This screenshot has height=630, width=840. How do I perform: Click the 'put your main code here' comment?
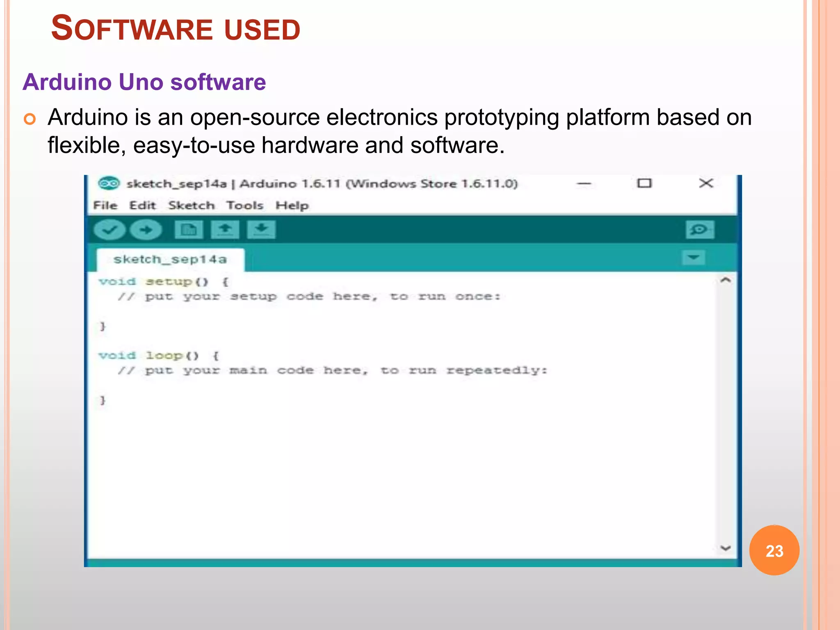tap(333, 370)
